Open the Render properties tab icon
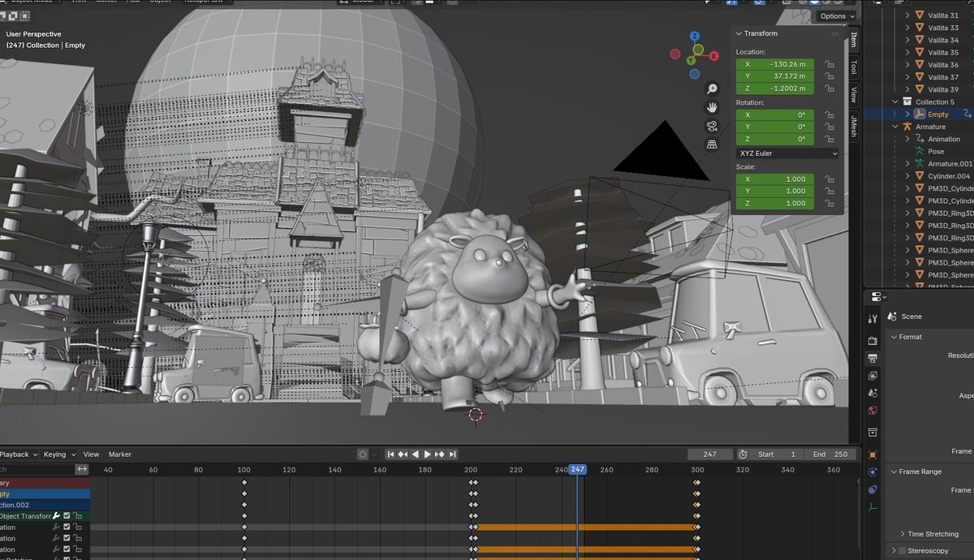 click(x=873, y=341)
